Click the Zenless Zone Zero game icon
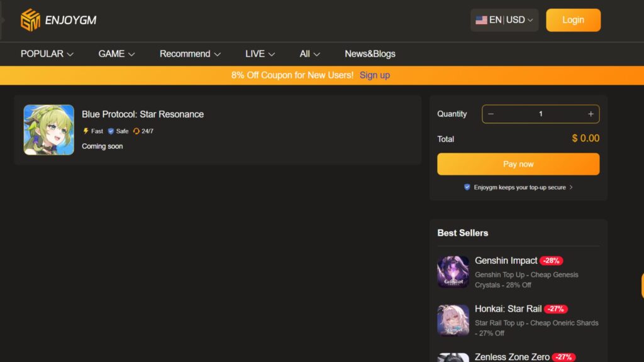 click(x=453, y=357)
